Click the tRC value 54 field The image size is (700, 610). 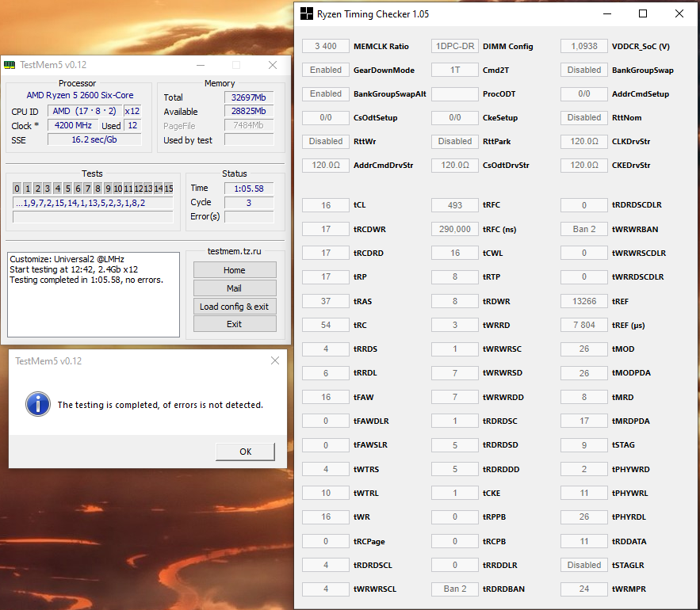pos(326,325)
